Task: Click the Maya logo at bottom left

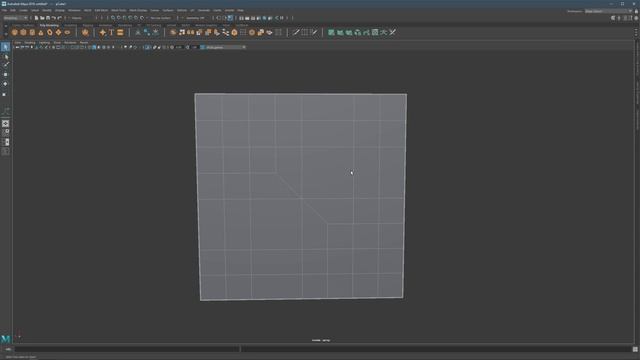Action: click(6, 339)
